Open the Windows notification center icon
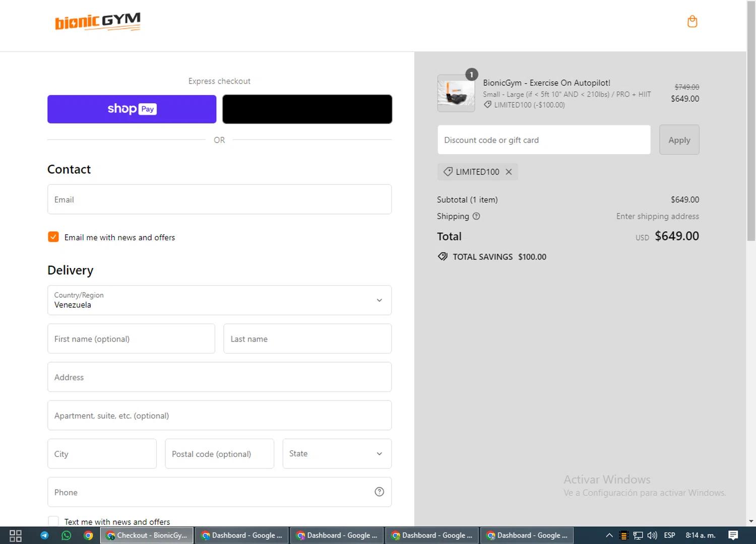This screenshot has width=756, height=544. 733,535
